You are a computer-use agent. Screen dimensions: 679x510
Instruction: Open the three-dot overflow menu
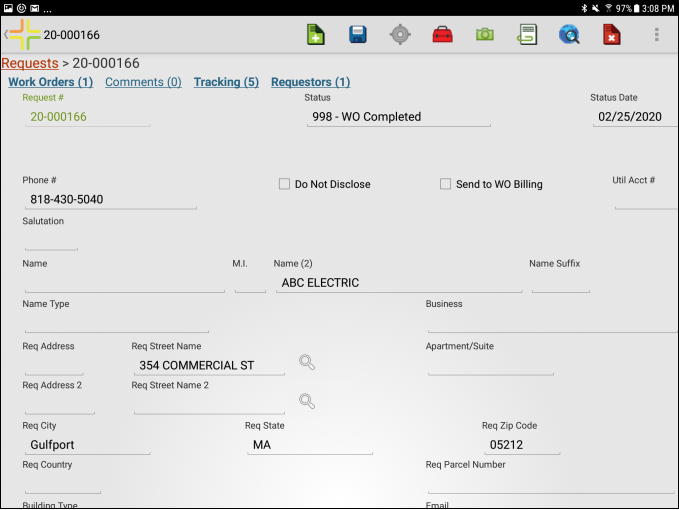coord(656,35)
